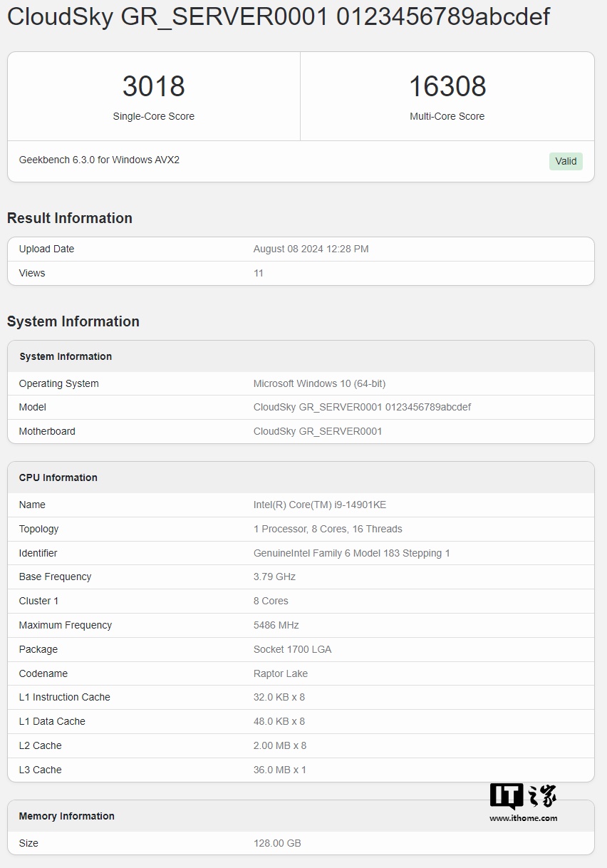Click the Multi-Core Score value 16308
The image size is (607, 868).
[x=447, y=86]
